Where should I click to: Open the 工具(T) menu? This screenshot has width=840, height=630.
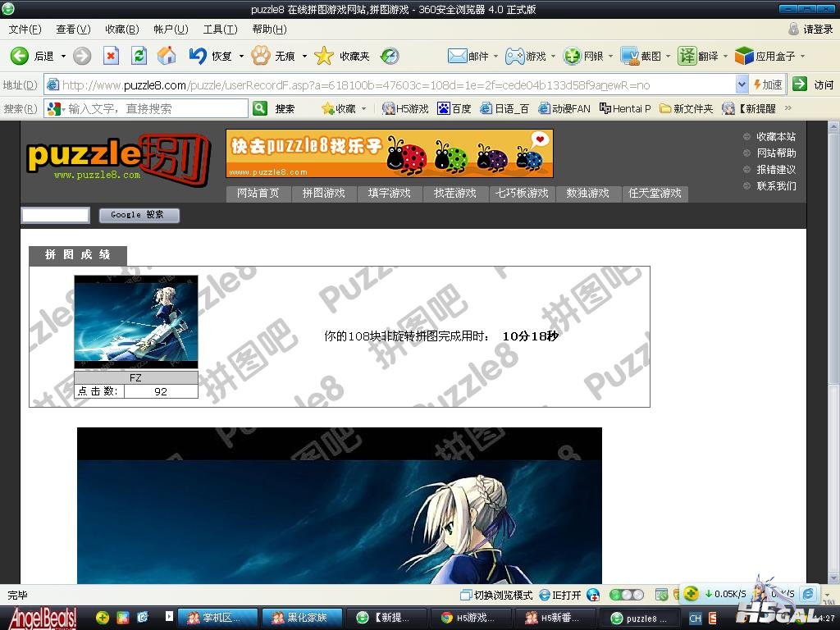coord(220,30)
